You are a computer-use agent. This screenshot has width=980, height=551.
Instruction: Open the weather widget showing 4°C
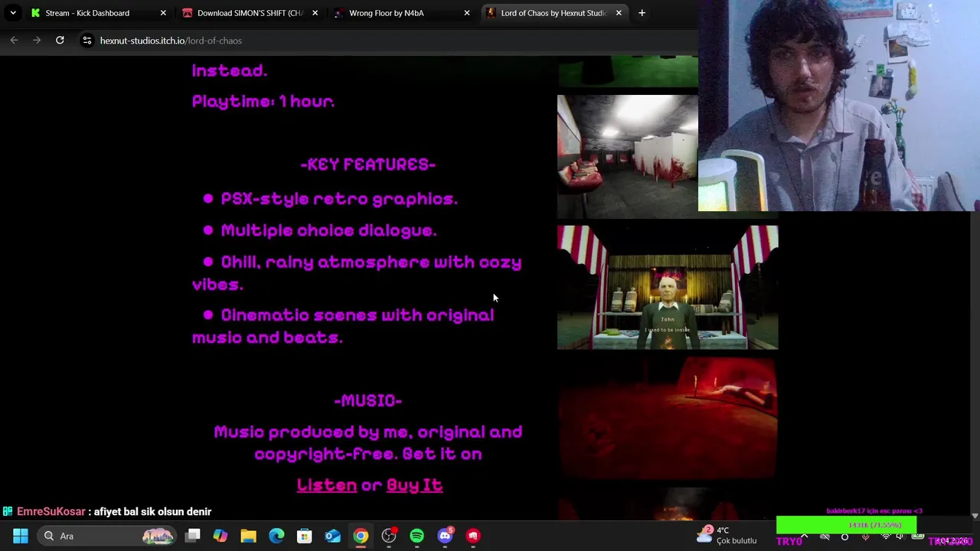click(726, 535)
